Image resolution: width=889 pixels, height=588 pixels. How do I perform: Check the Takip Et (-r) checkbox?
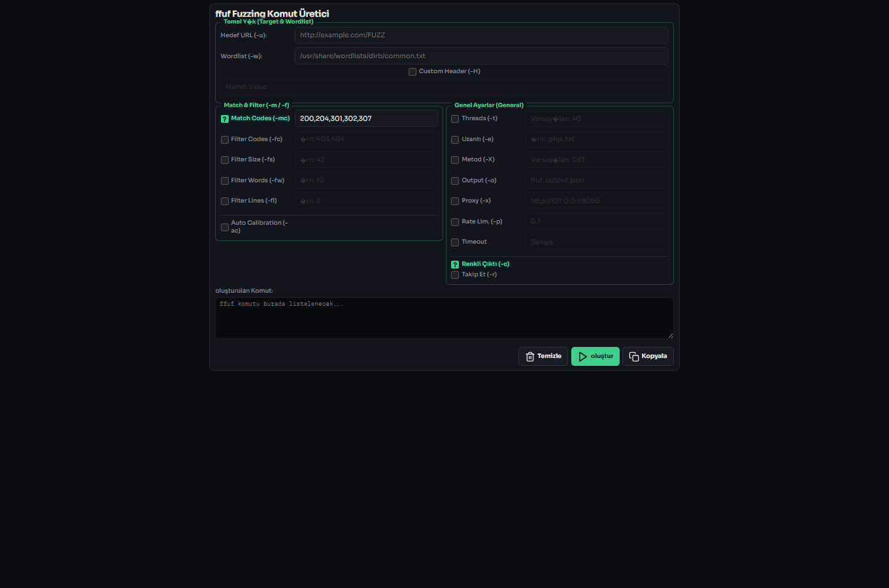tap(455, 275)
